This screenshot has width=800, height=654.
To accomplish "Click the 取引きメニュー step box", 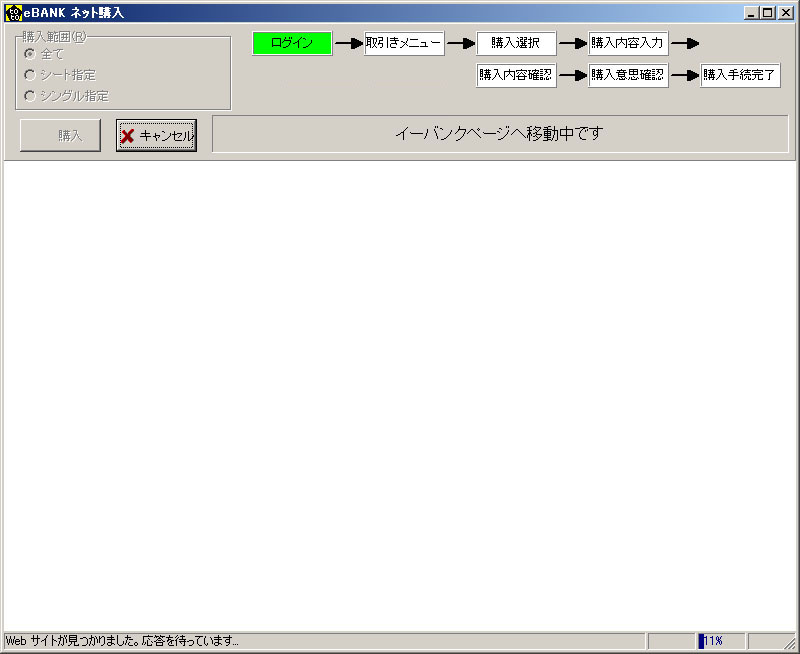I will [x=404, y=44].
